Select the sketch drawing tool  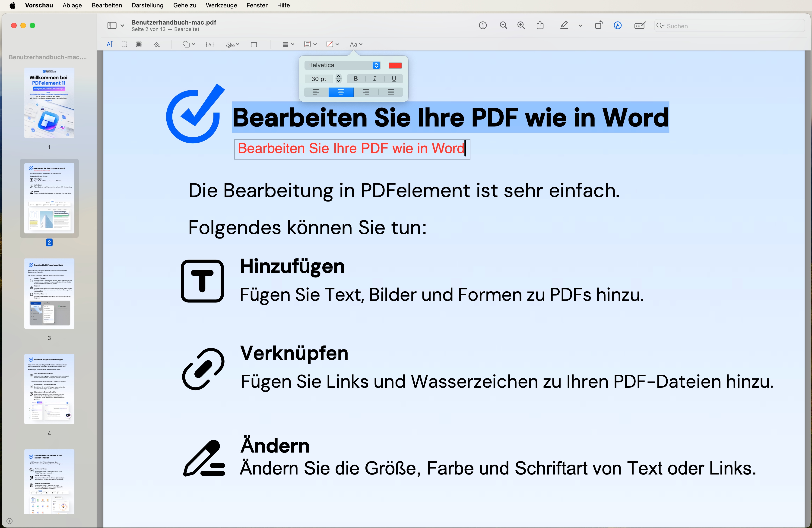[x=157, y=44]
